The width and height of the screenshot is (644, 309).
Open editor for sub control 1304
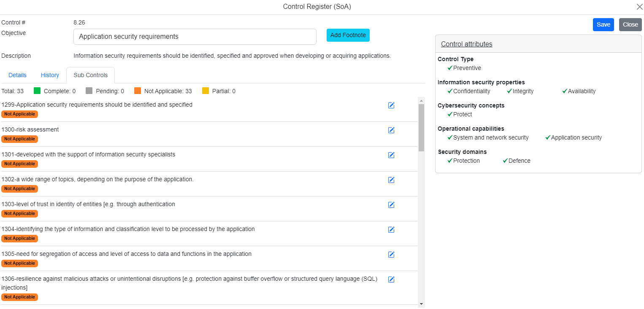(x=391, y=230)
